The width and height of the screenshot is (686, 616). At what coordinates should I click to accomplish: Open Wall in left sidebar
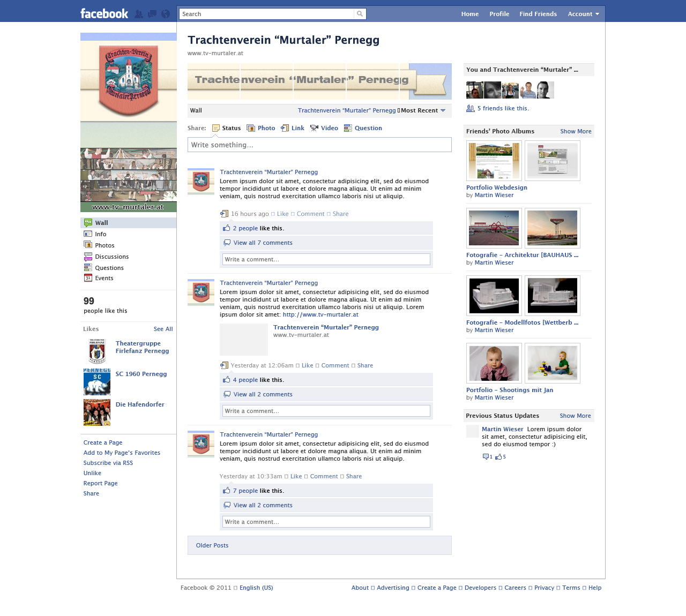pos(129,223)
